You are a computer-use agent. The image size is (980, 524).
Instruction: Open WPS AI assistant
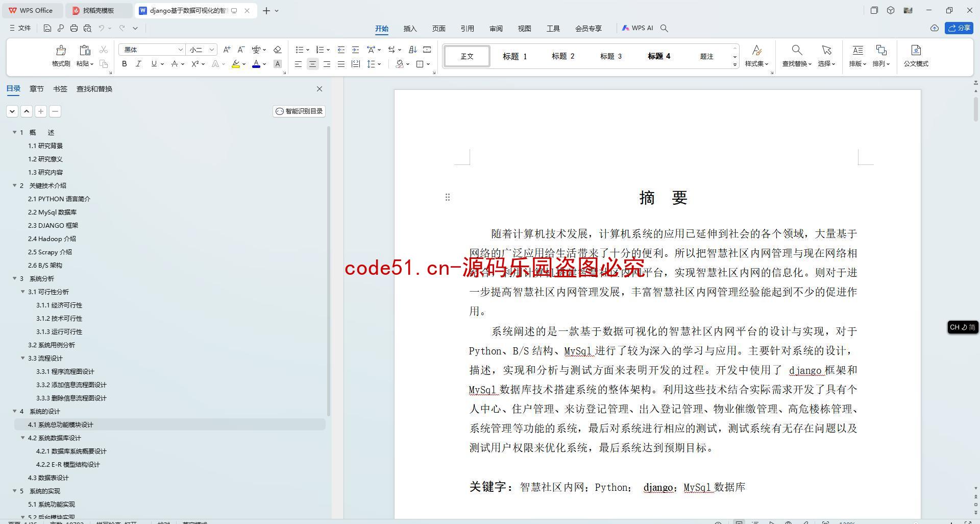[x=638, y=28]
